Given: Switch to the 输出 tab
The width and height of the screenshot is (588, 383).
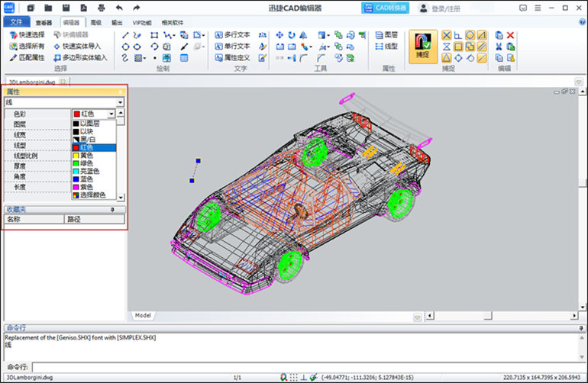Looking at the screenshot, I should click(117, 22).
